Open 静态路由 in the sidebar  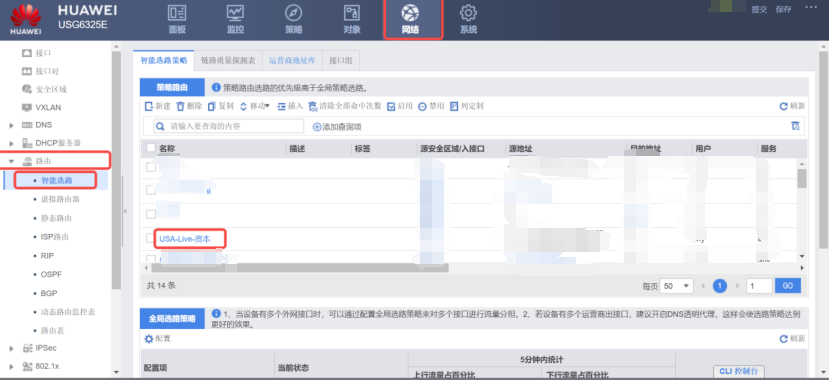coord(57,218)
